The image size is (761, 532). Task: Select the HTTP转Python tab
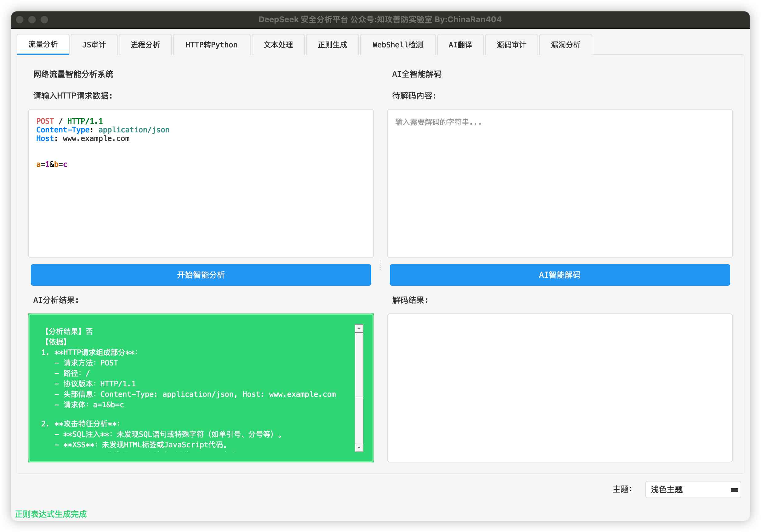[211, 45]
